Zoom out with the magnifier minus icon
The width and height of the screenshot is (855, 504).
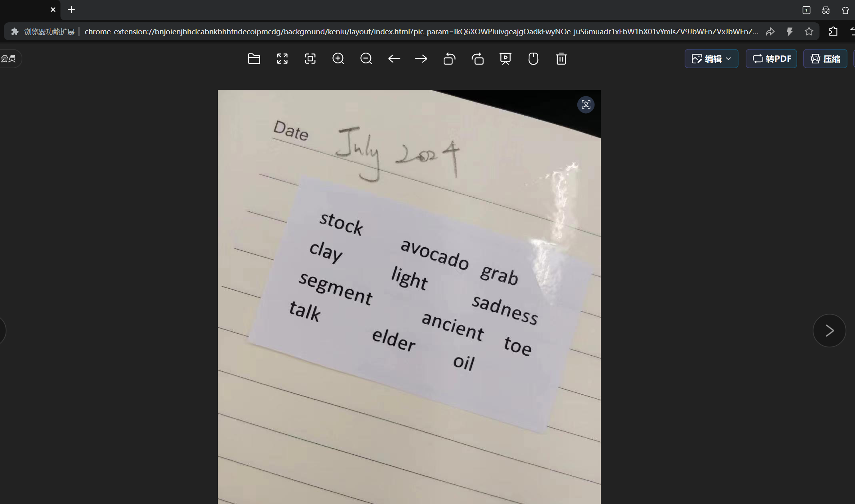click(366, 59)
